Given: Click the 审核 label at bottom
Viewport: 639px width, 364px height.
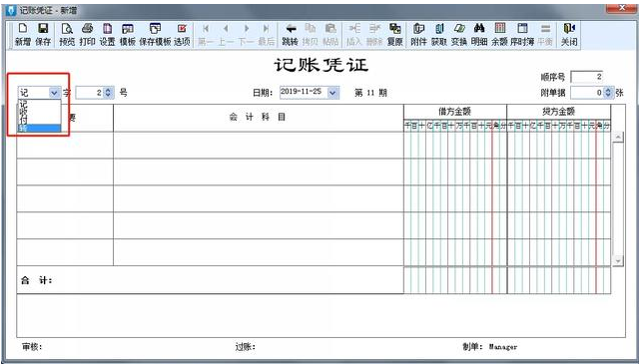Looking at the screenshot, I should [32, 346].
